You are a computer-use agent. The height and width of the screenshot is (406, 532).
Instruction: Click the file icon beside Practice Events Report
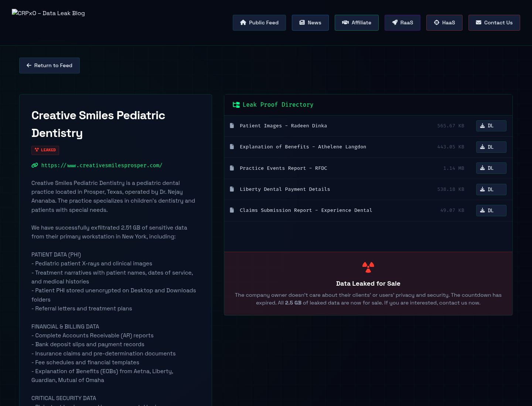(x=232, y=168)
